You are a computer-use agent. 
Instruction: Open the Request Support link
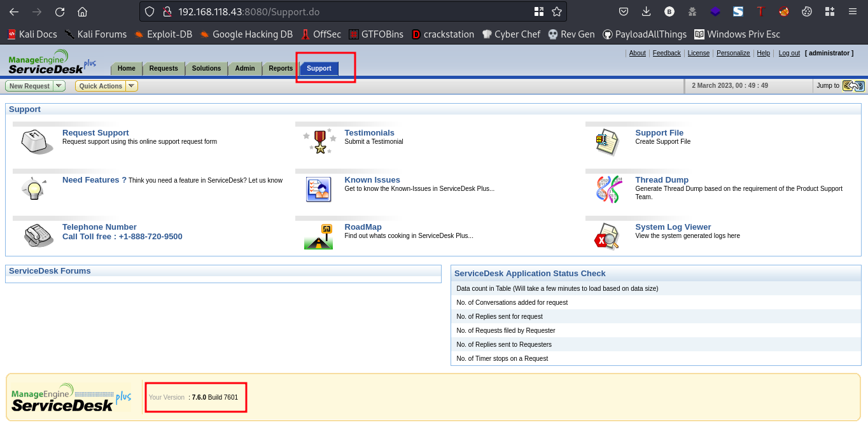point(95,133)
